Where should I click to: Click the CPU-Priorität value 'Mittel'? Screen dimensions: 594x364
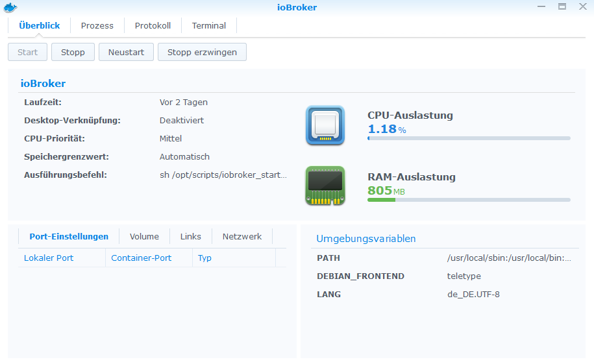click(171, 139)
